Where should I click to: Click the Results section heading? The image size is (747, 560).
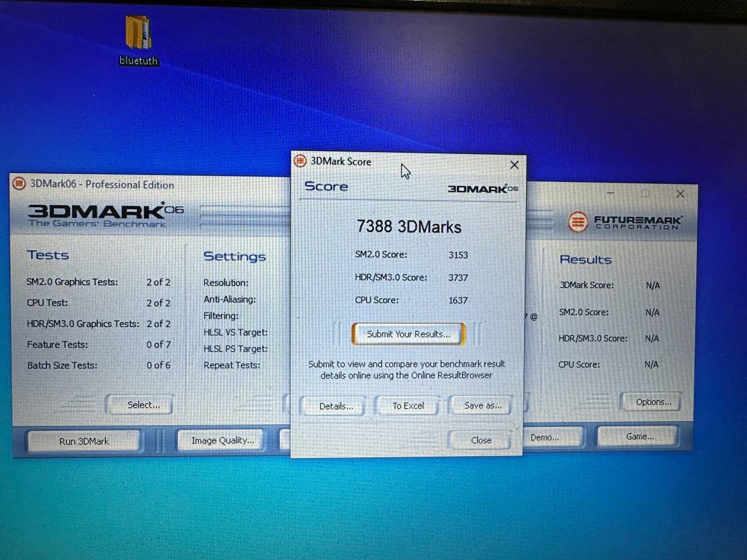[x=585, y=260]
